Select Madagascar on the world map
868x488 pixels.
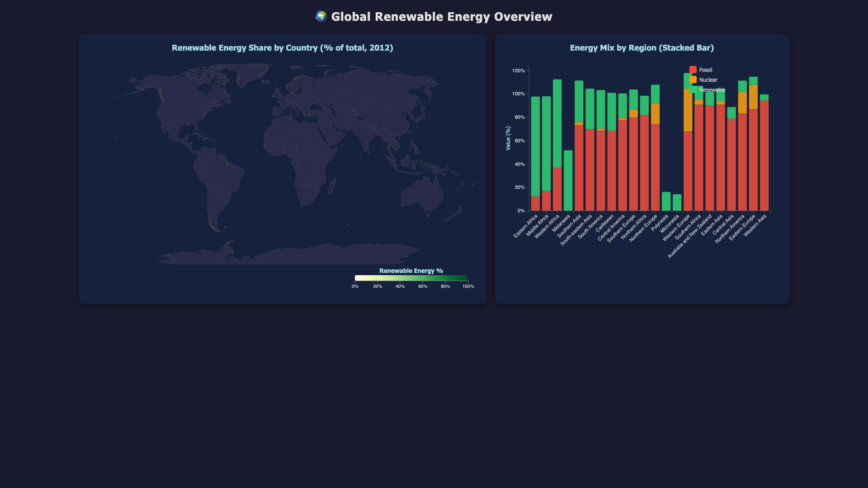pyautogui.click(x=331, y=185)
